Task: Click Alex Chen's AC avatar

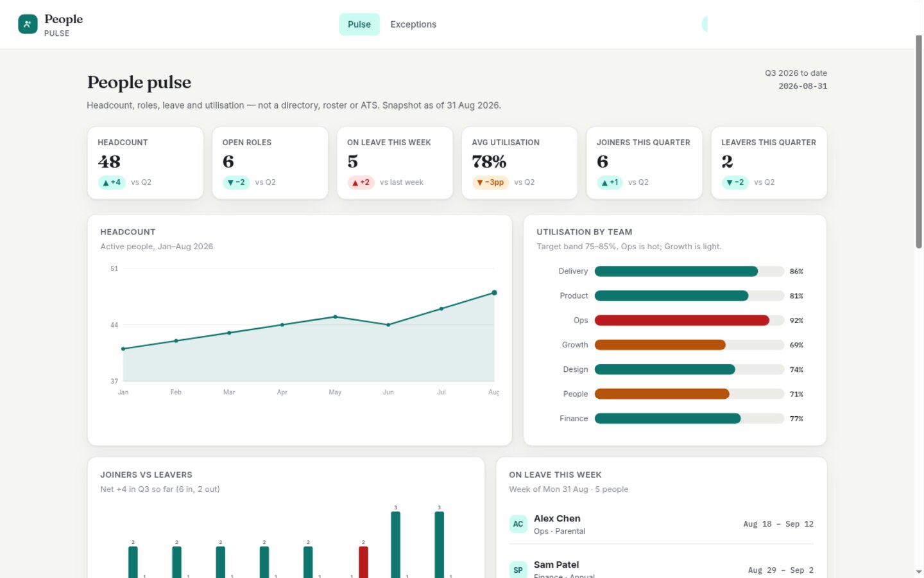Action: pos(518,524)
